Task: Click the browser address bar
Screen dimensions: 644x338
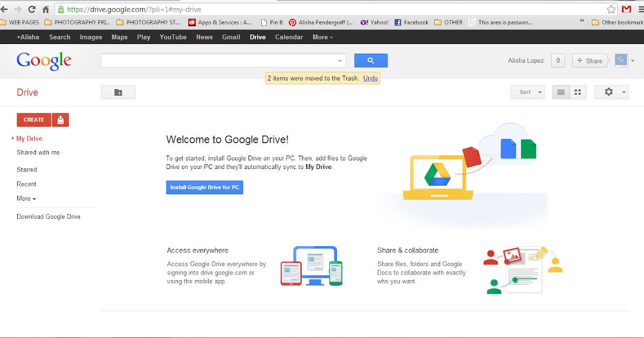Action: point(330,9)
